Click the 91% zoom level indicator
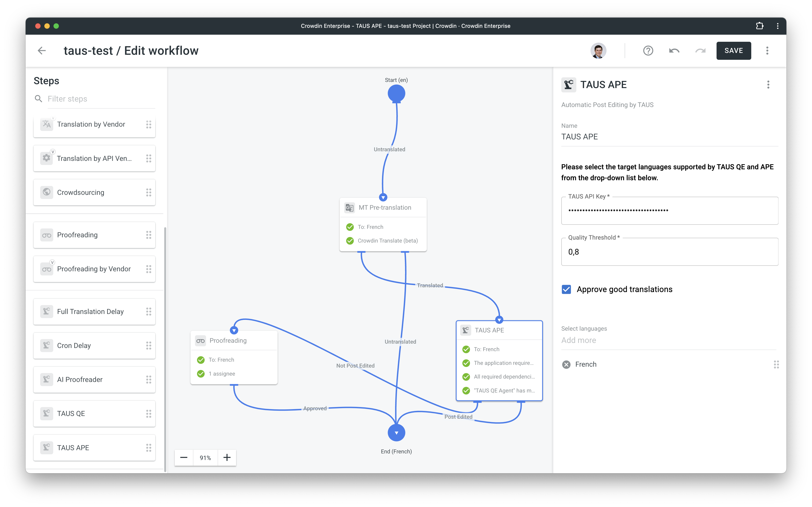The height and width of the screenshot is (507, 812). (205, 458)
